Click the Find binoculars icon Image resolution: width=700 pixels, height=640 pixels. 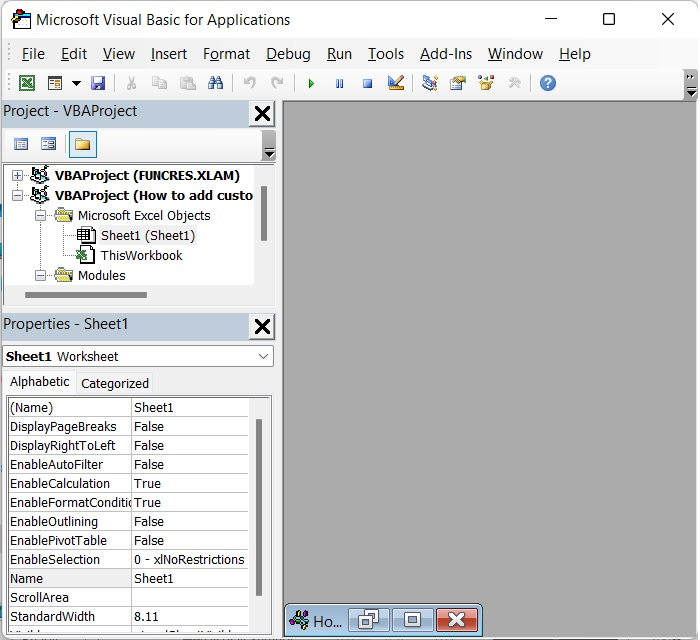[215, 83]
